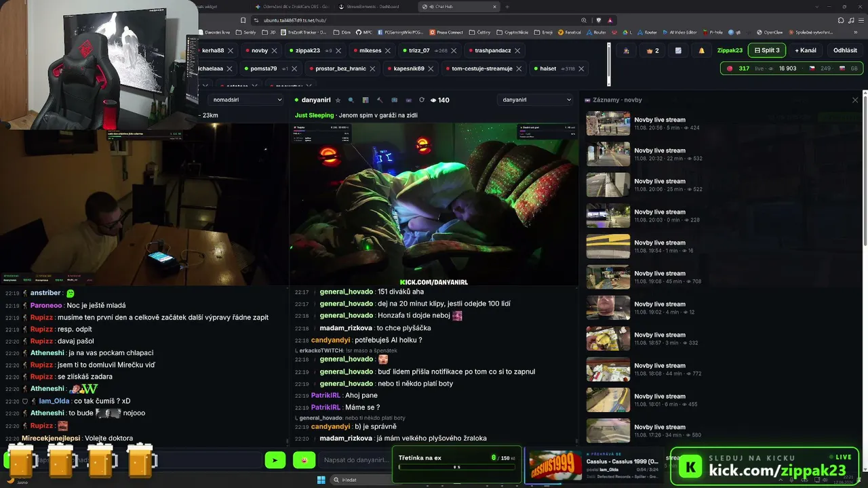The width and height of the screenshot is (868, 488).
Task: Open the Novby stream recording from 11.08. 19:08
Action: coord(722,277)
